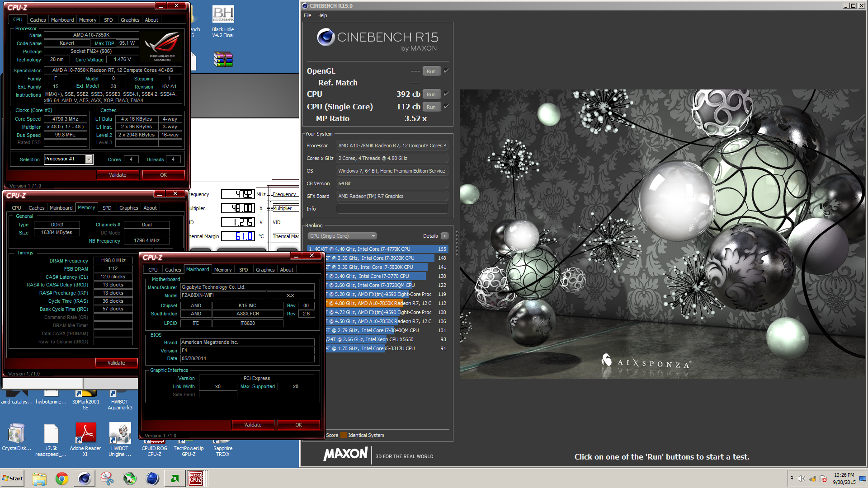The image size is (868, 488).
Task: Select the FX-9590 5.20 GHz ranking entry
Action: tap(387, 294)
